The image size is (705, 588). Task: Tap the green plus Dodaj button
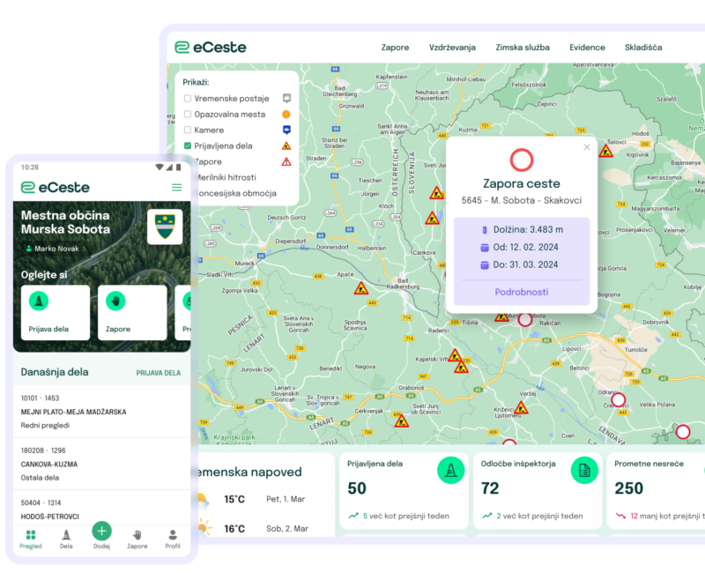tap(102, 531)
